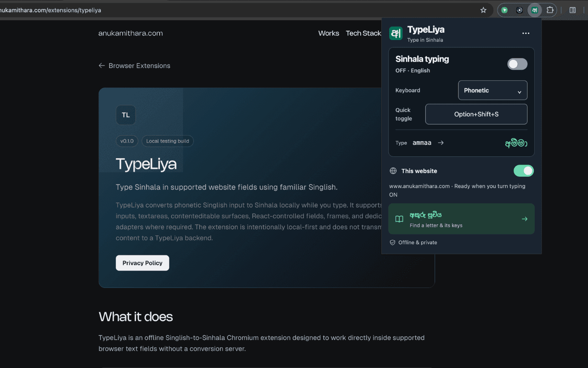Open the three-dot menu in TypeLiya popup
Image resolution: width=588 pixels, height=368 pixels.
point(526,33)
